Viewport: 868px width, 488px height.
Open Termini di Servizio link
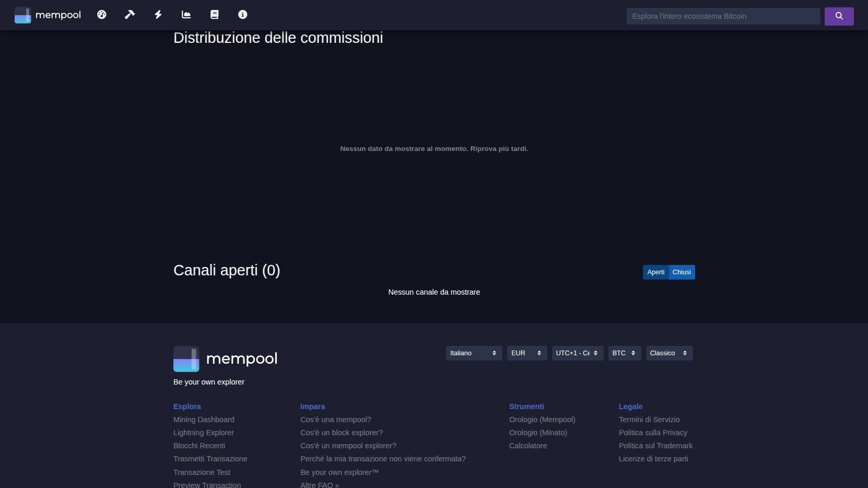pos(649,420)
